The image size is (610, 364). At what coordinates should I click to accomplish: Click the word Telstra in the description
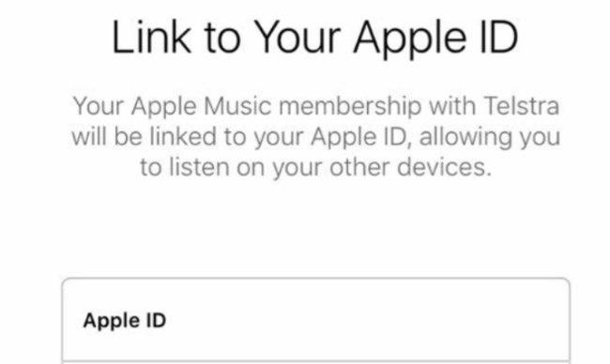coord(521,106)
